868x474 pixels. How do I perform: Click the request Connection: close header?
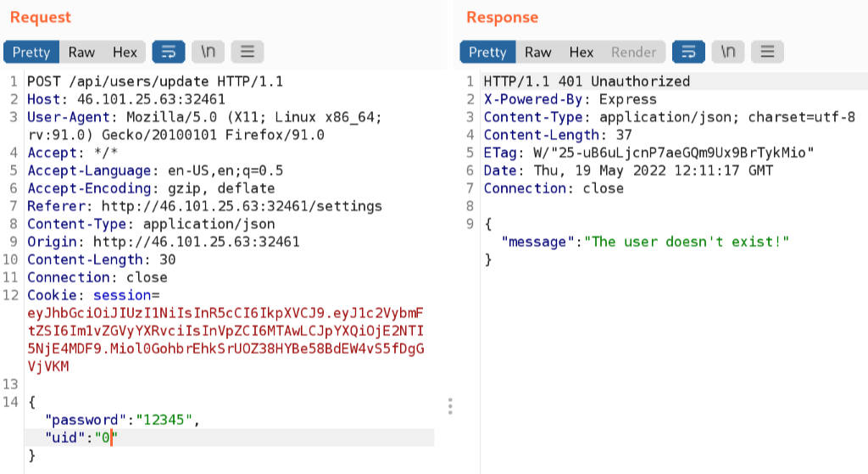97,277
